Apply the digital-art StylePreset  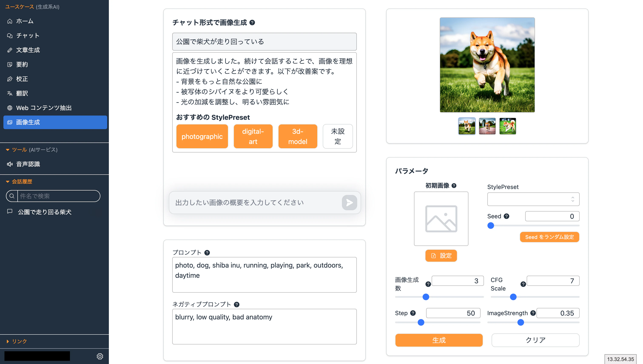tap(253, 137)
